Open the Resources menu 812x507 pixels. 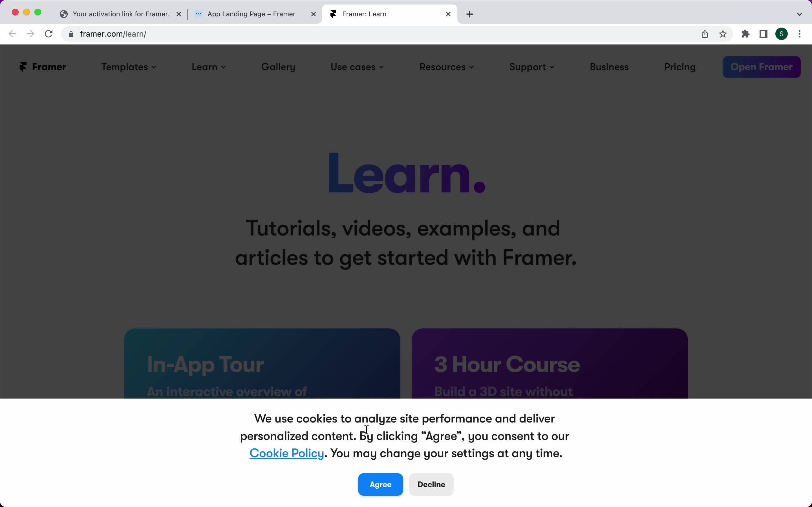pyautogui.click(x=445, y=66)
